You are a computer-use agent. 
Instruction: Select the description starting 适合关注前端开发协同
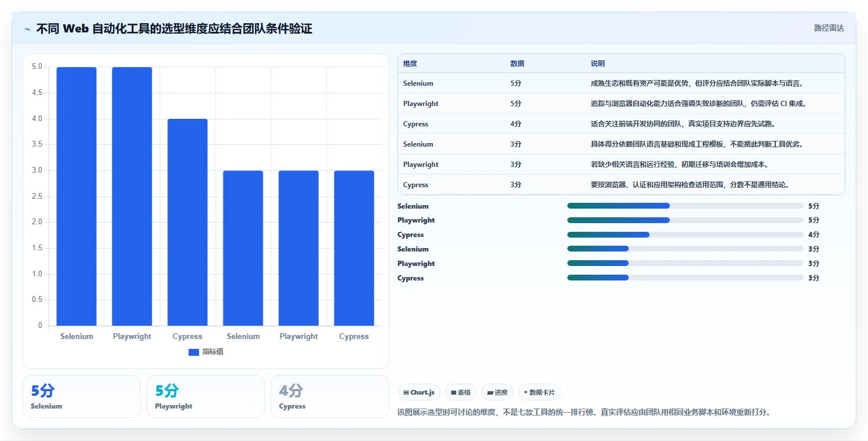point(683,124)
